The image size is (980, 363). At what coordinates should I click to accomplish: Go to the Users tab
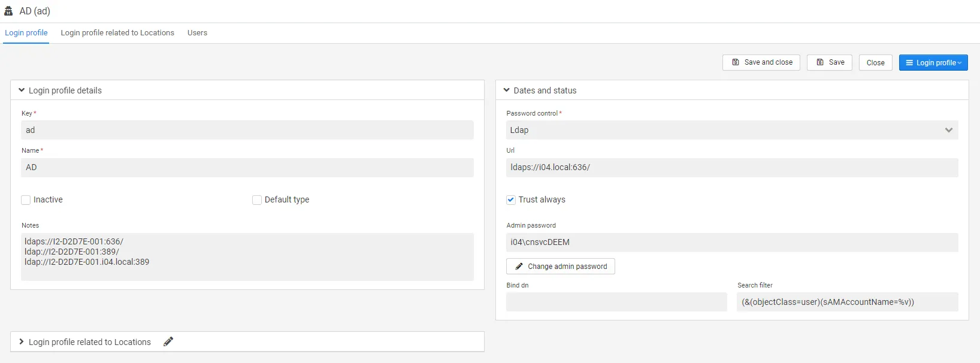point(197,33)
